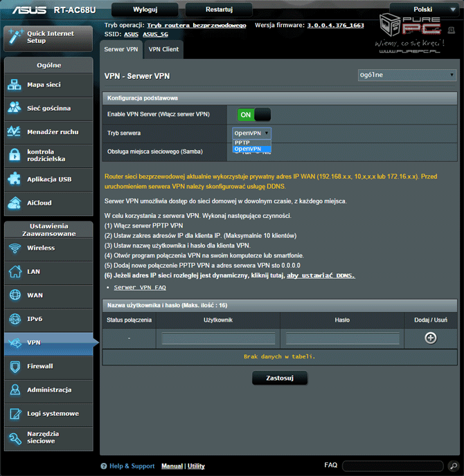Screen dimensions: 464x476
Task: Click the Wireless signal icon
Action: [15, 248]
